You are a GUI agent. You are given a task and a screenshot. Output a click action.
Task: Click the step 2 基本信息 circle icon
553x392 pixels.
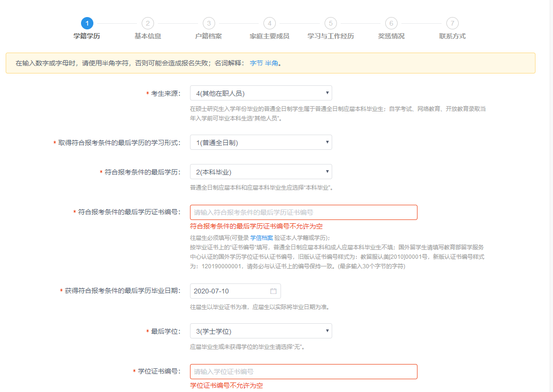pos(147,22)
